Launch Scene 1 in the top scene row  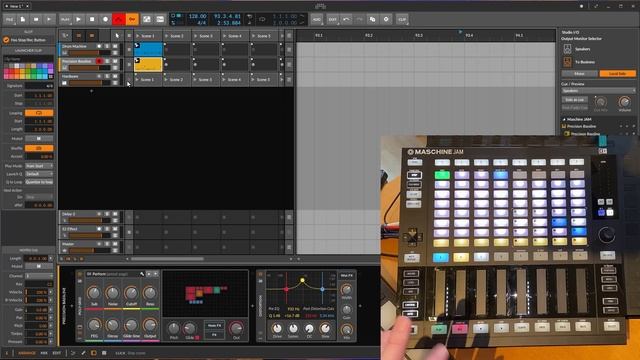coord(148,36)
